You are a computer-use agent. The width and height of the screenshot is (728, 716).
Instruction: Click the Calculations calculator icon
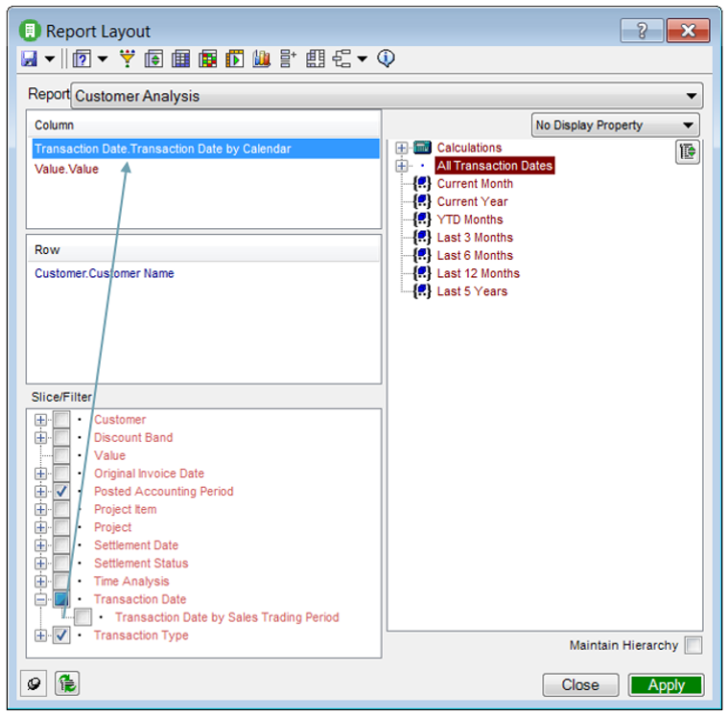coord(422,148)
